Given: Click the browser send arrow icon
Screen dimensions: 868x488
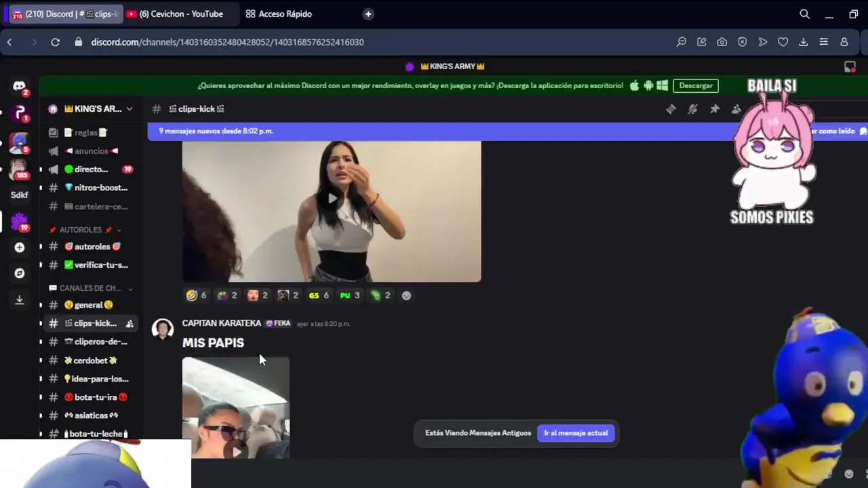Looking at the screenshot, I should click(763, 42).
